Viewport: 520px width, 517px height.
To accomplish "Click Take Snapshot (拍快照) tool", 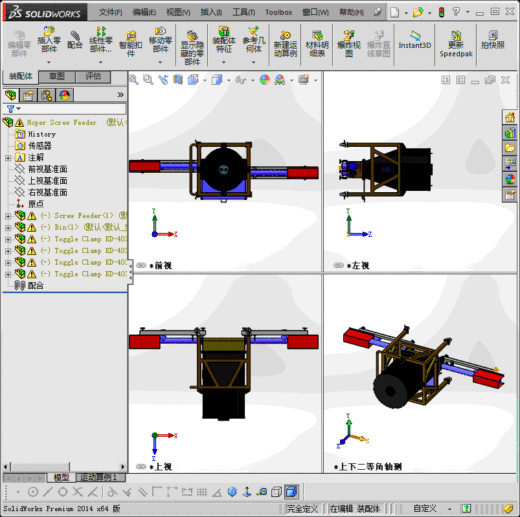I will click(x=493, y=40).
